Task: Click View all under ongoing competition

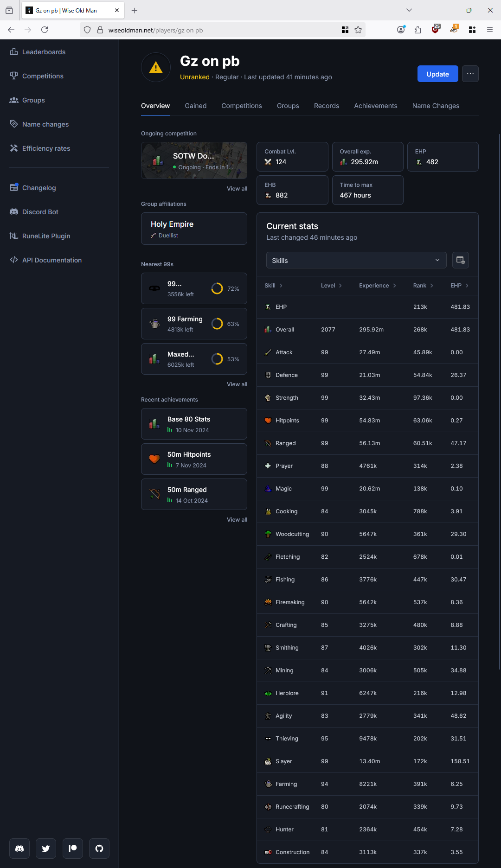Action: [237, 189]
